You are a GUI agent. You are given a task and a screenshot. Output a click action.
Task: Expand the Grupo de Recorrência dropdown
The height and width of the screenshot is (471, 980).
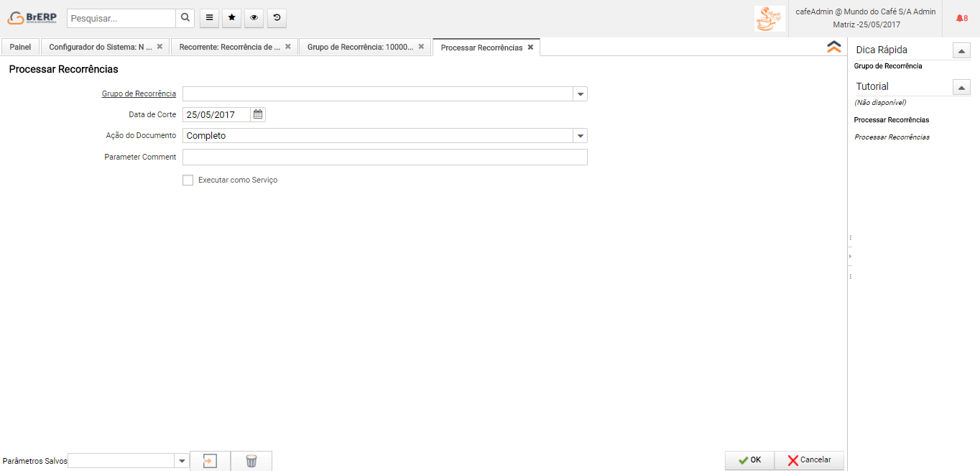coord(580,94)
